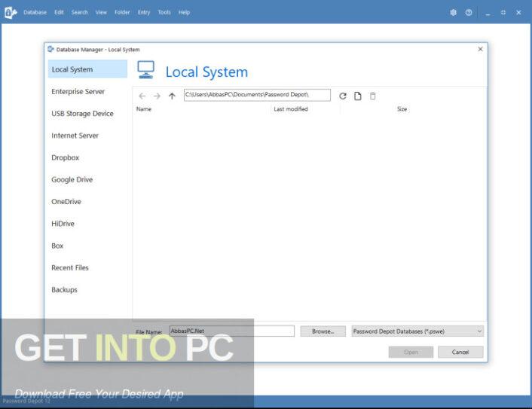Click the folder path input field

click(x=257, y=95)
